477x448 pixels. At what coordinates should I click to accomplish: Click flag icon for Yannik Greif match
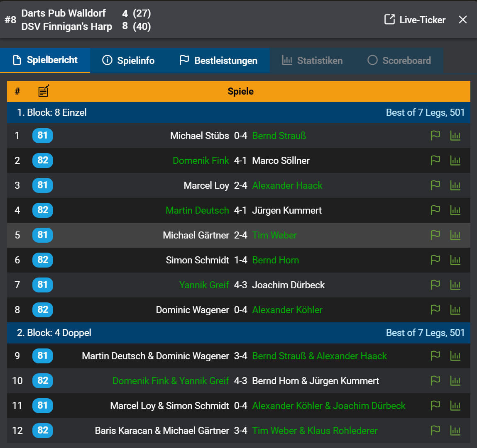pos(435,285)
